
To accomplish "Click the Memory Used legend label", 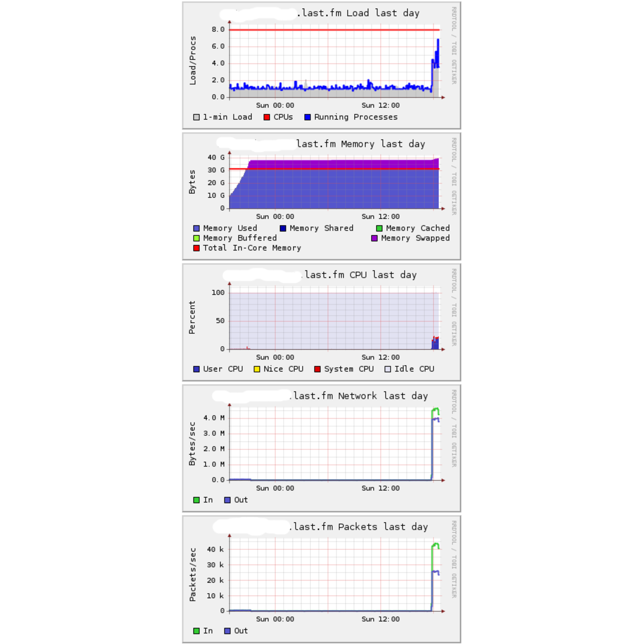I will click(x=230, y=228).
